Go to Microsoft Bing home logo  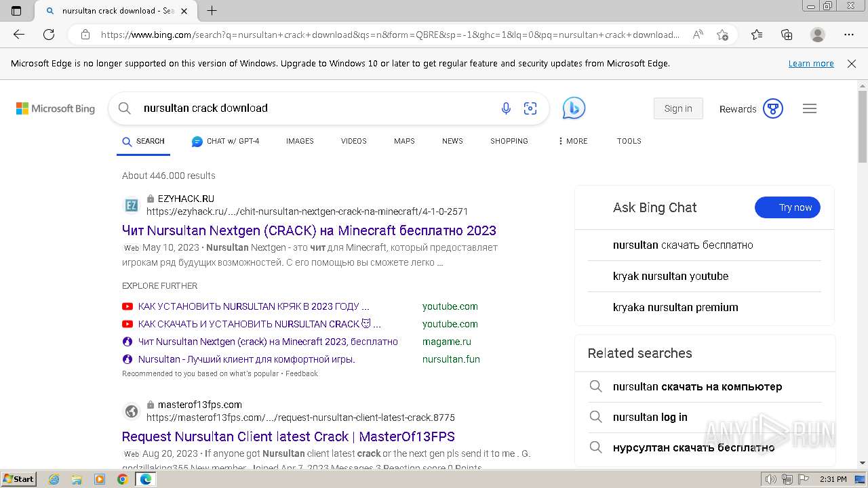pos(56,108)
